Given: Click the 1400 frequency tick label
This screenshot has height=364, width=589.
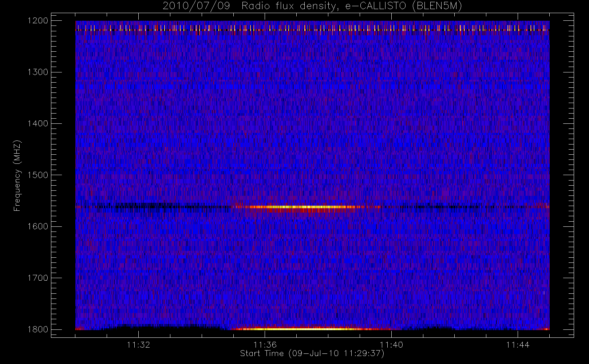Looking at the screenshot, I should pos(38,123).
